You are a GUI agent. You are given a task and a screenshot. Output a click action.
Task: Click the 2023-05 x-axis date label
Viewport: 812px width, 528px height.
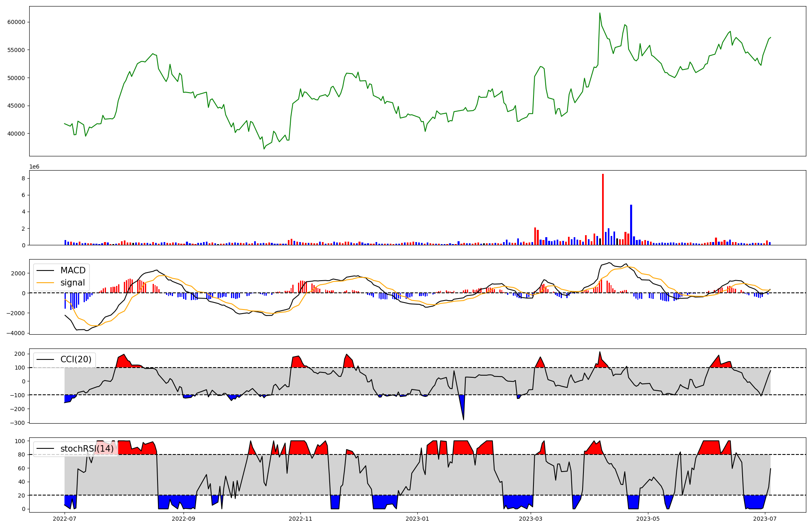pos(648,519)
